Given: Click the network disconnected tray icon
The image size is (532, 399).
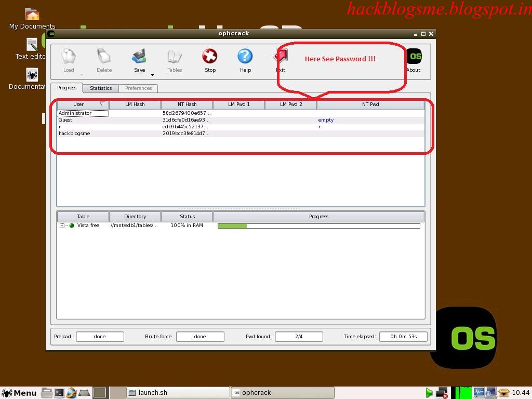Looking at the screenshot, I should [x=442, y=393].
